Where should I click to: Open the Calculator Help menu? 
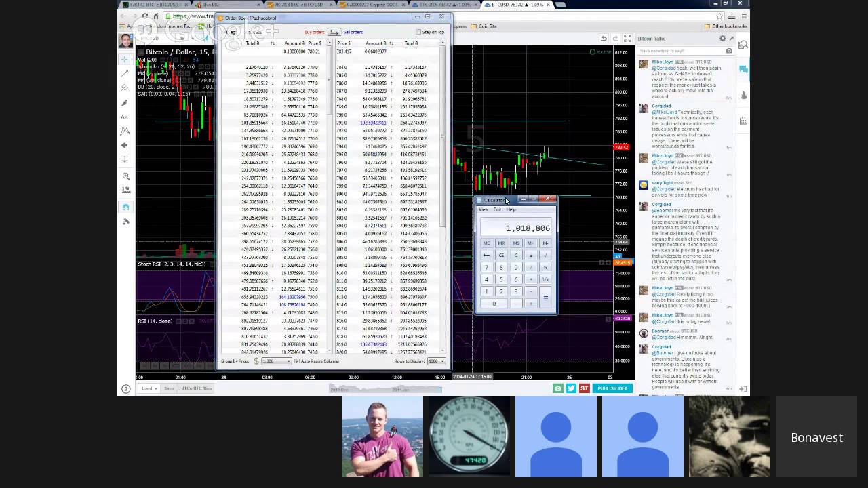point(511,209)
